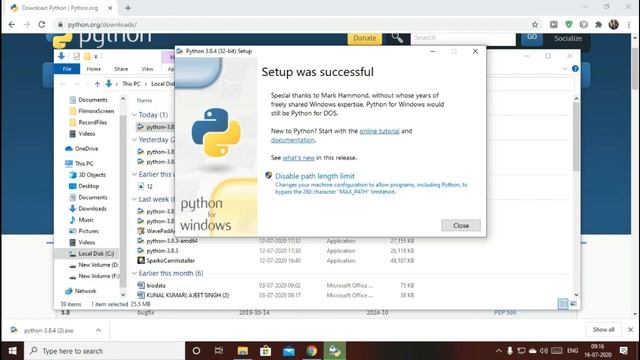The width and height of the screenshot is (640, 360).
Task: Reload the page in Chrome
Action: click(42, 24)
